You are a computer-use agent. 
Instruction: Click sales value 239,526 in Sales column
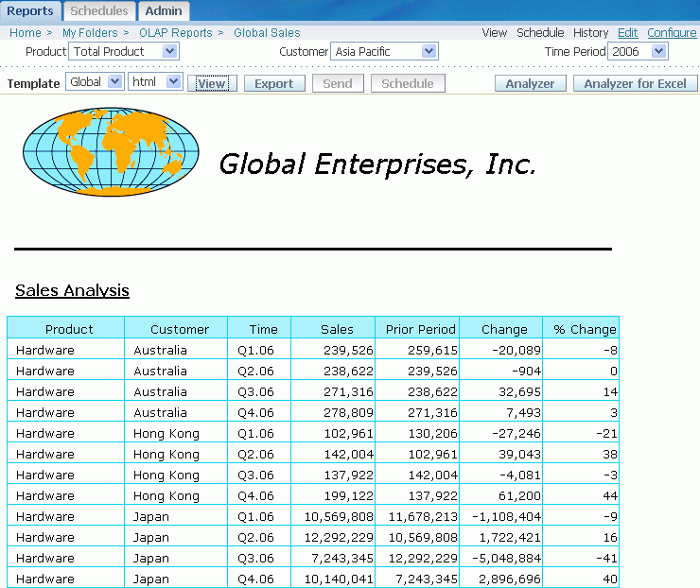point(348,350)
